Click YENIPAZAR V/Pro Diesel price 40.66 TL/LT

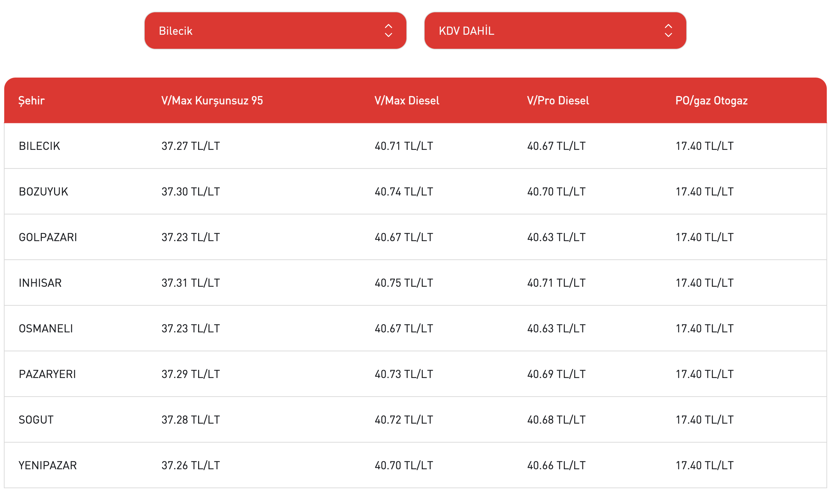point(556,465)
